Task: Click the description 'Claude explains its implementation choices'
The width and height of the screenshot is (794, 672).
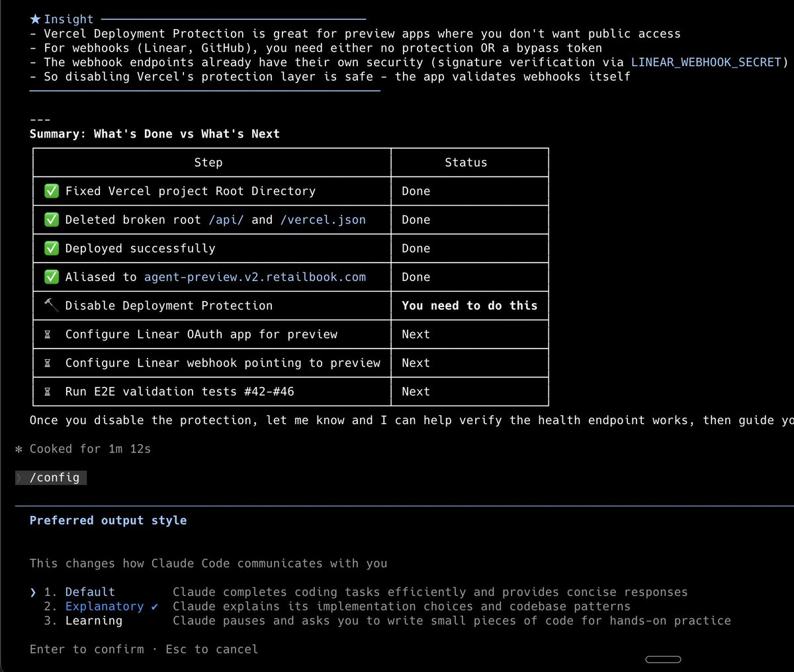Action: [402, 607]
